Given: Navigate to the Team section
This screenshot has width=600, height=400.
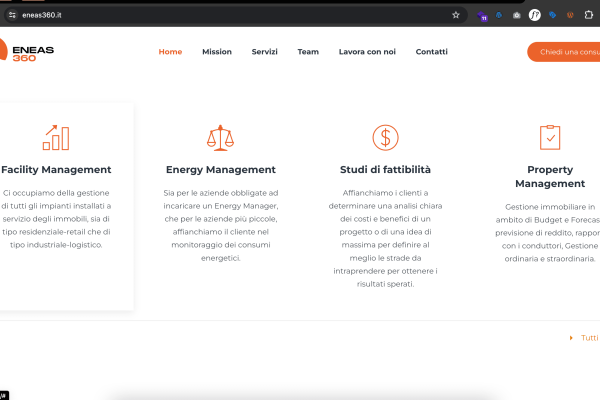Looking at the screenshot, I should (x=308, y=52).
